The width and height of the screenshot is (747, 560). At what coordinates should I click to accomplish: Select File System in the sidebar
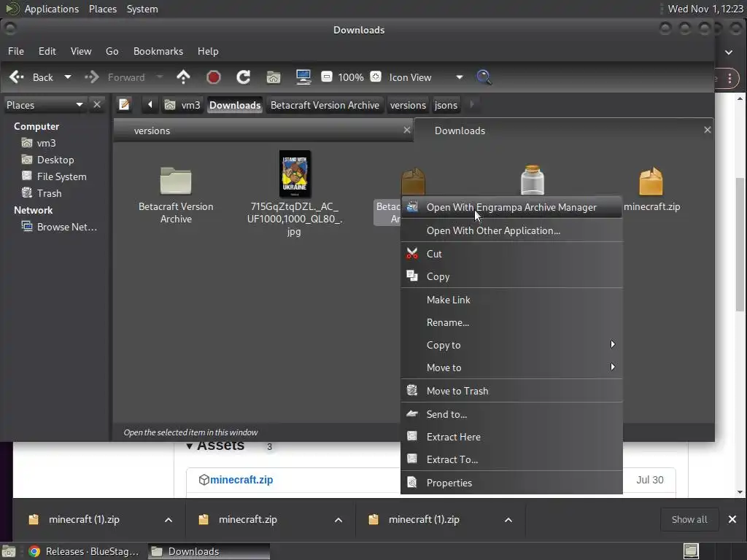[54, 176]
